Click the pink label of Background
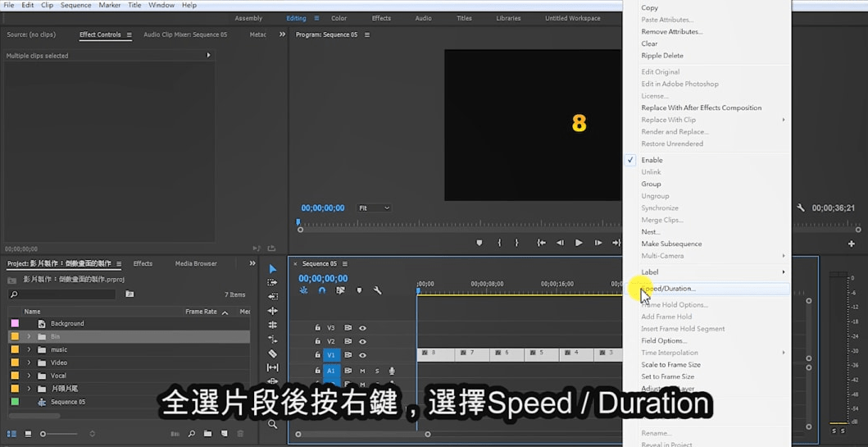Image resolution: width=868 pixels, height=447 pixels. (x=15, y=323)
